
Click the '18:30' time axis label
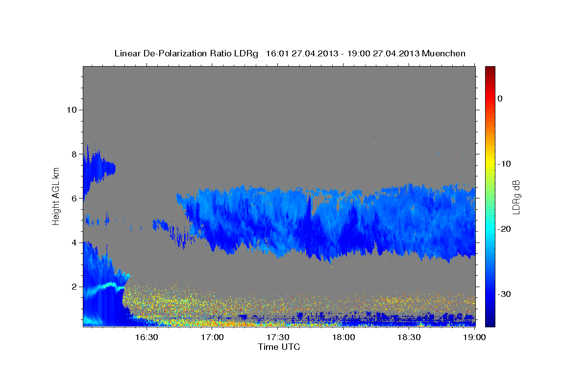[x=409, y=338]
